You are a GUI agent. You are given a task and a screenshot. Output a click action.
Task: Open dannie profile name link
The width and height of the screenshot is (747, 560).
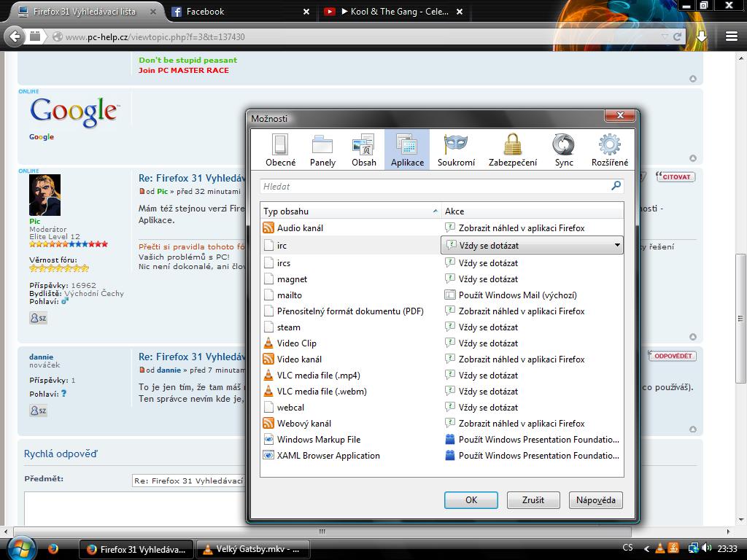pos(41,357)
